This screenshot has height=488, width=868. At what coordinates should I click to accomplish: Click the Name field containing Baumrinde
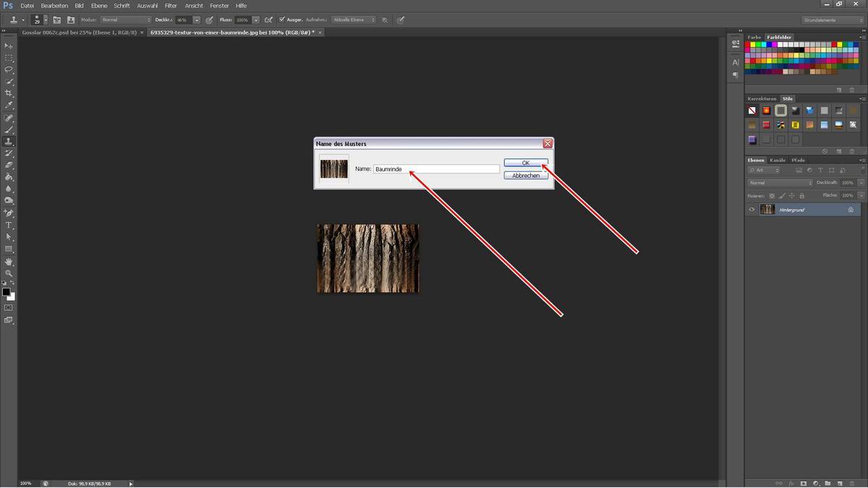pos(436,169)
